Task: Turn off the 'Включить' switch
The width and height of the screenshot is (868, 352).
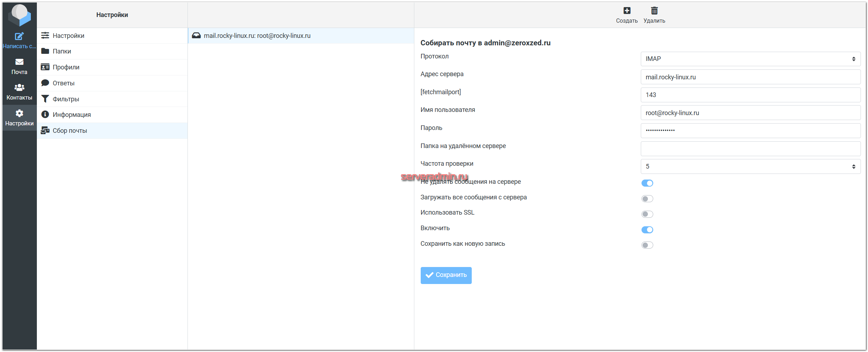Action: [x=647, y=230]
